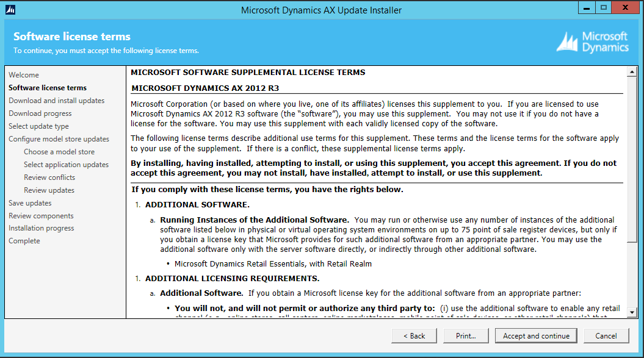
Task: Click the license text scrollbar thumb
Action: tap(632, 160)
